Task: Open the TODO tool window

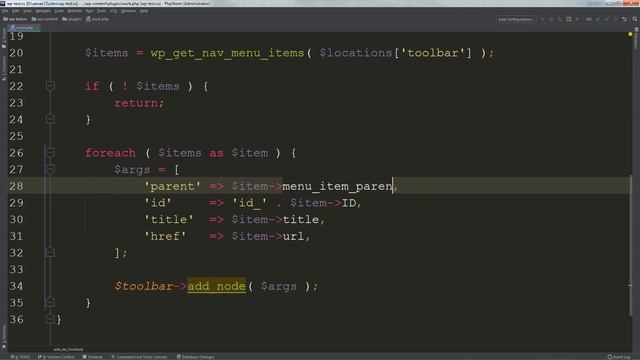Action: (20, 357)
